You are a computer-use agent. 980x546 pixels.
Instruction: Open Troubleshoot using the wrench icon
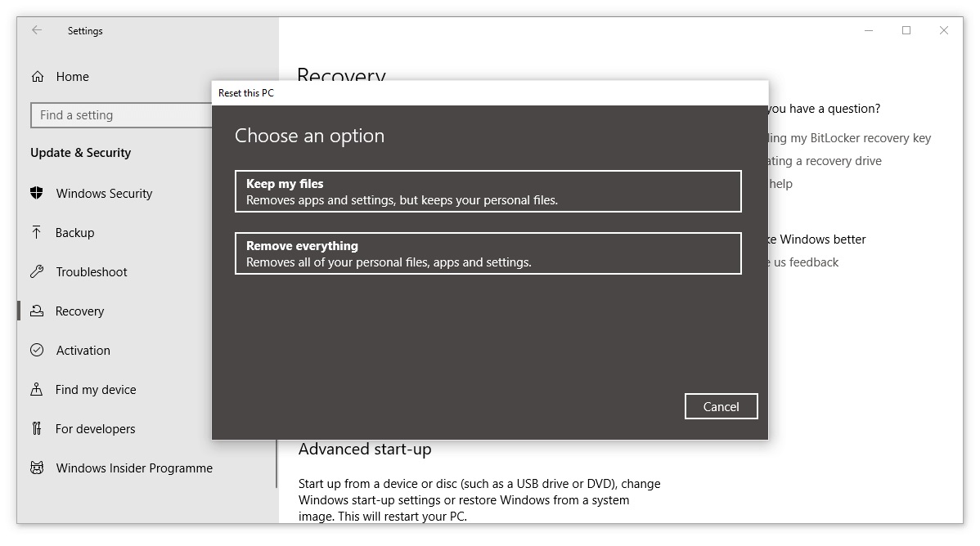click(x=37, y=272)
